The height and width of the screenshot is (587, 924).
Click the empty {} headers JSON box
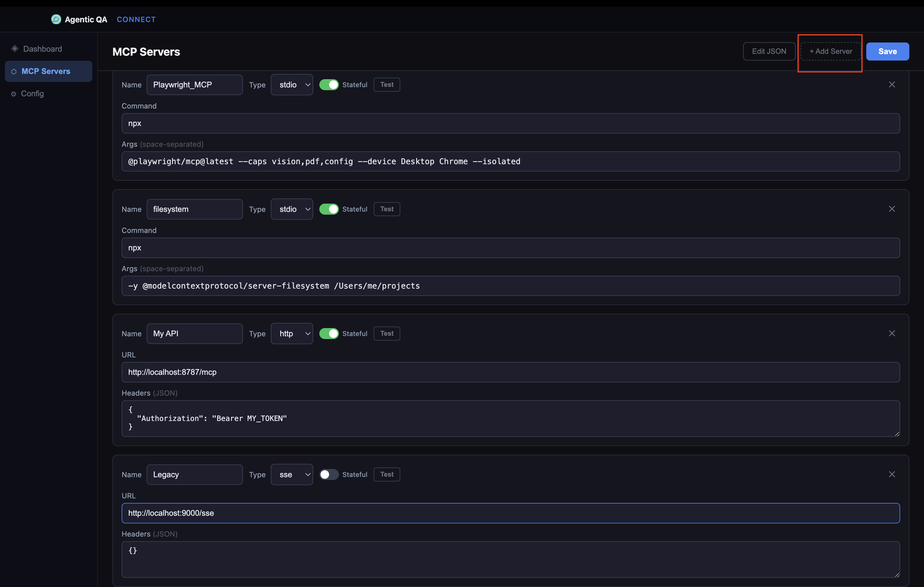[510, 559]
